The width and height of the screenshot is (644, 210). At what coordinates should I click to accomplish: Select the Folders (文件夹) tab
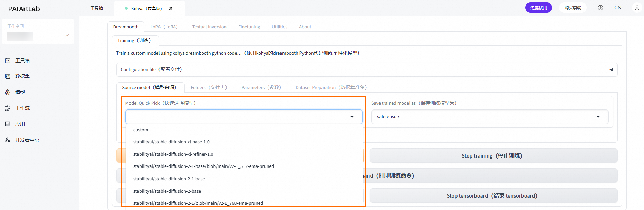coord(209,87)
